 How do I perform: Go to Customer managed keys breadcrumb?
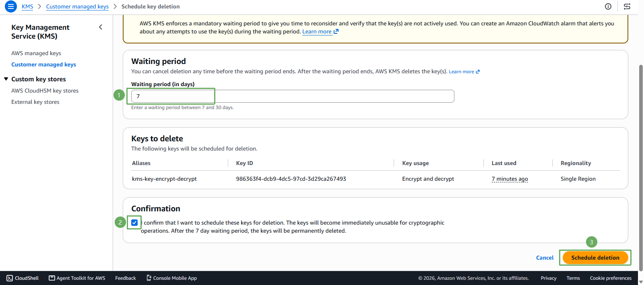[77, 6]
